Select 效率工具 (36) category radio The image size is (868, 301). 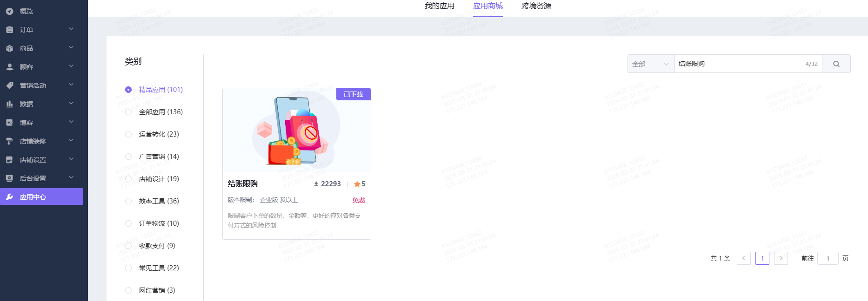[x=128, y=201]
